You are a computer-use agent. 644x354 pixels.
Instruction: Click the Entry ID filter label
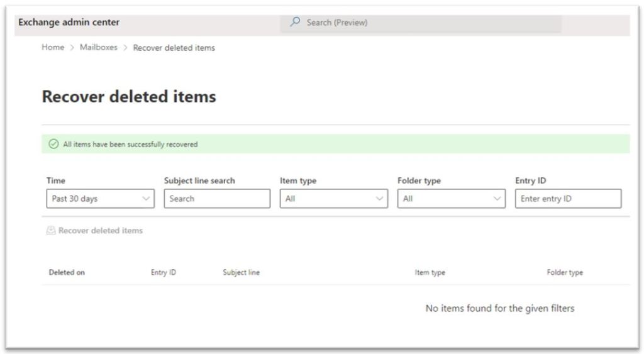point(531,180)
